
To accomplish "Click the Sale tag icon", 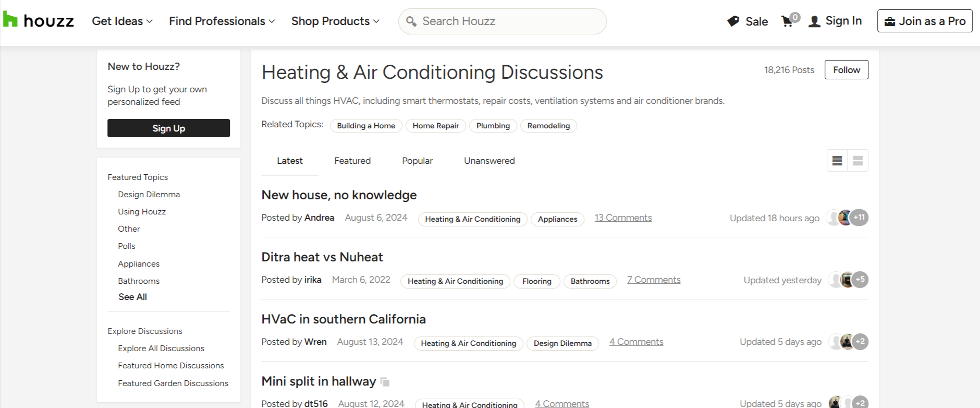I will tap(733, 21).
